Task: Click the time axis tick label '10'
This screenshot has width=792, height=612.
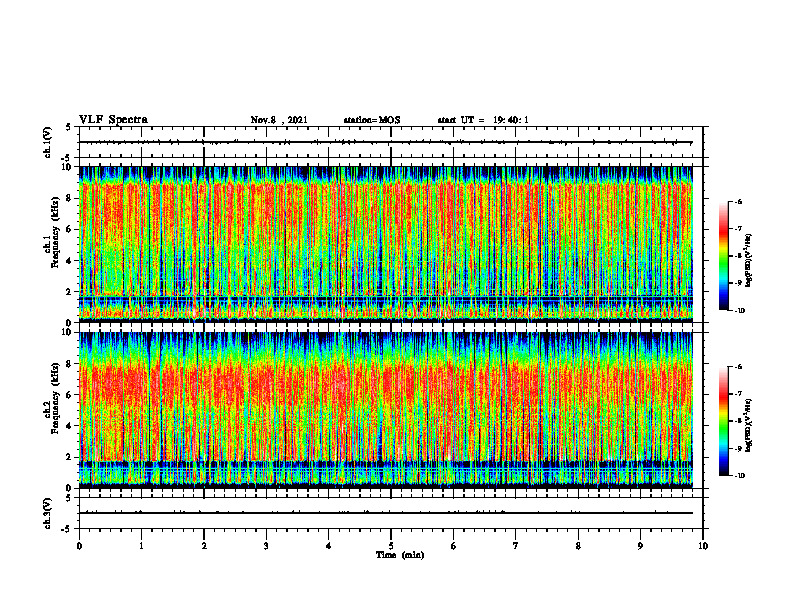Action: point(703,546)
